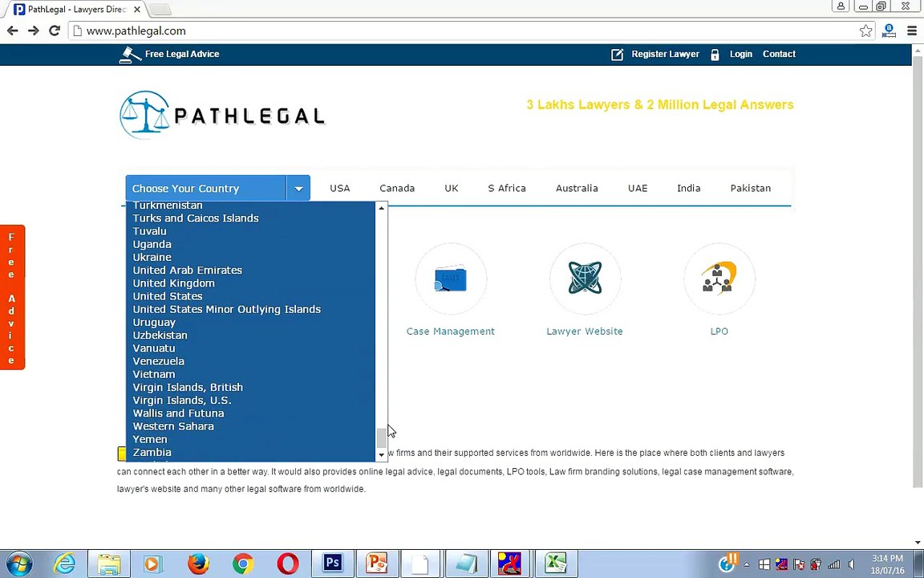Launch Firefox from taskbar
The height and width of the screenshot is (578, 924).
pos(198,564)
